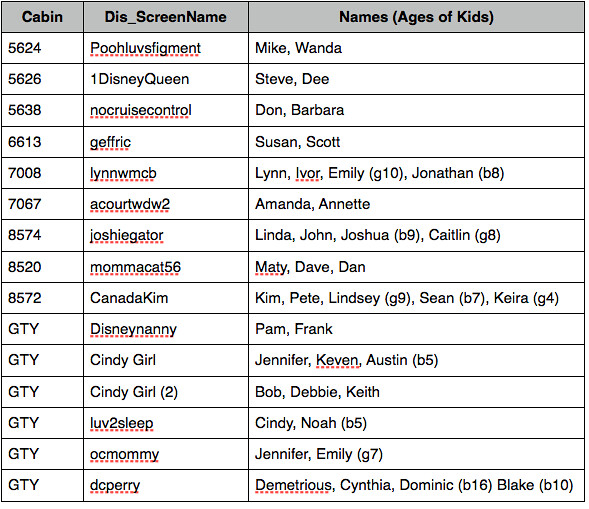Click the luv2sleep screen name
This screenshot has width=589, height=509.
122,423
